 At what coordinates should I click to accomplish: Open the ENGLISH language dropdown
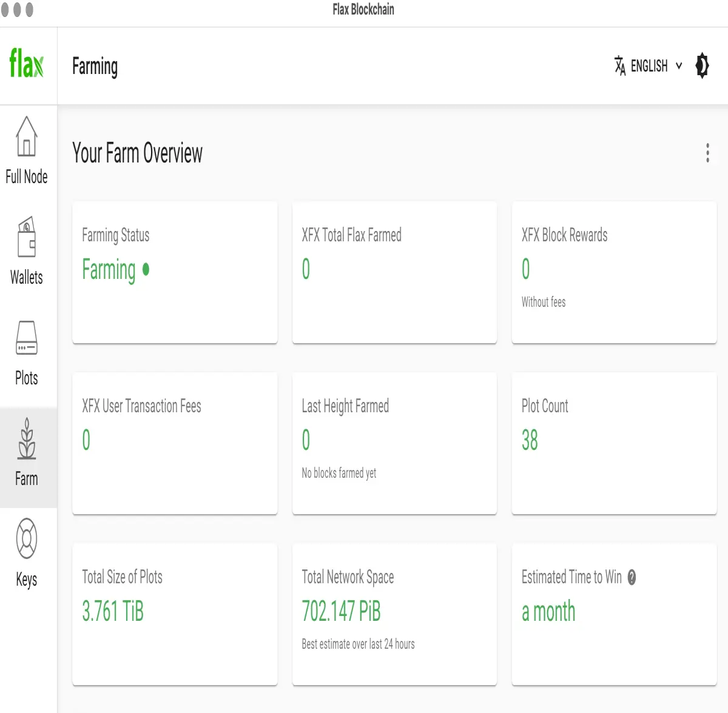[x=648, y=65]
